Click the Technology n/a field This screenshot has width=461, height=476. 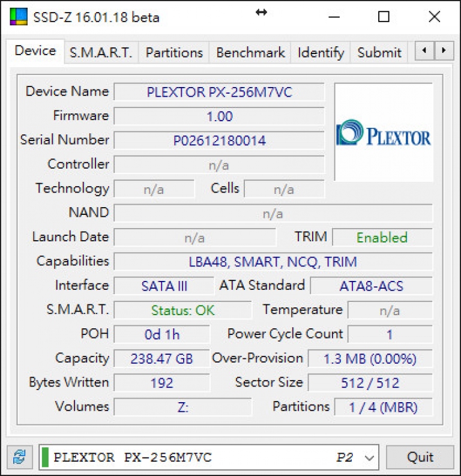tap(154, 189)
